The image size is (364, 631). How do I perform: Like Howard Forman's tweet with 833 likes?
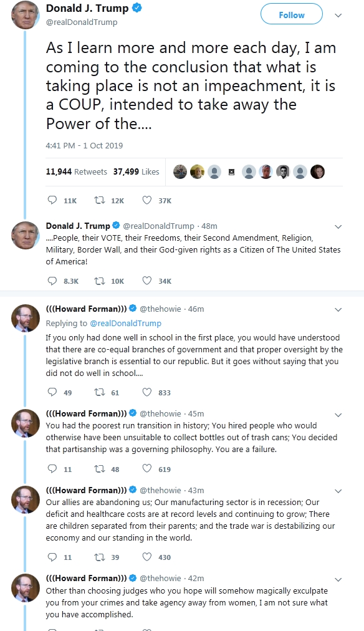pyautogui.click(x=156, y=392)
